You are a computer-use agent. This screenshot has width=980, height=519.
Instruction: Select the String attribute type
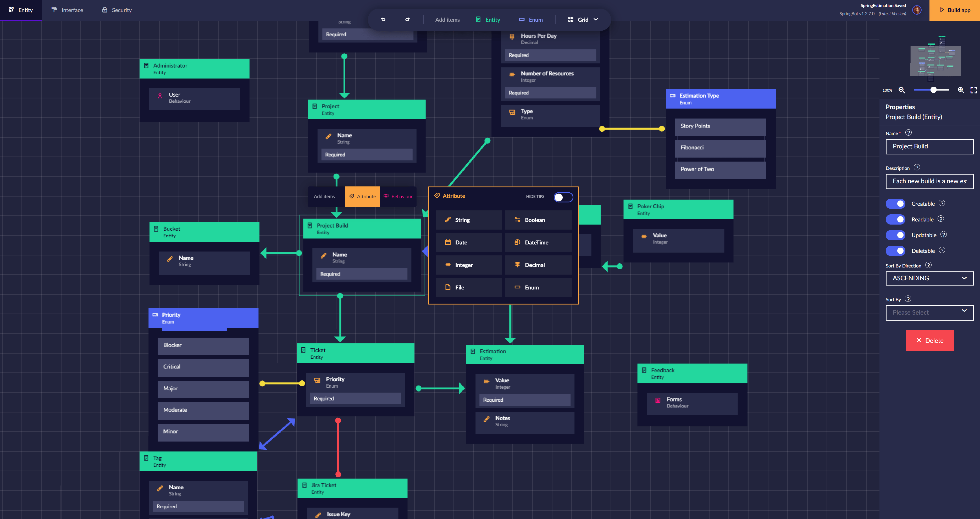(x=469, y=220)
